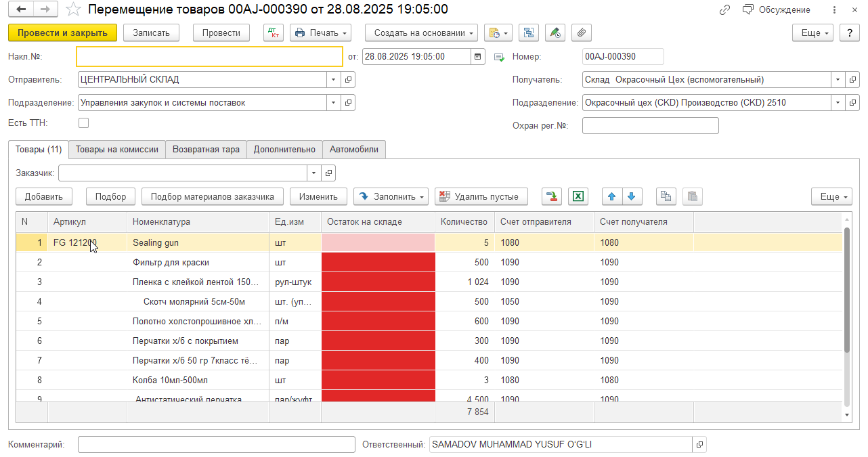
Task: Expand sender Подразделение dropdown list
Action: [x=333, y=102]
